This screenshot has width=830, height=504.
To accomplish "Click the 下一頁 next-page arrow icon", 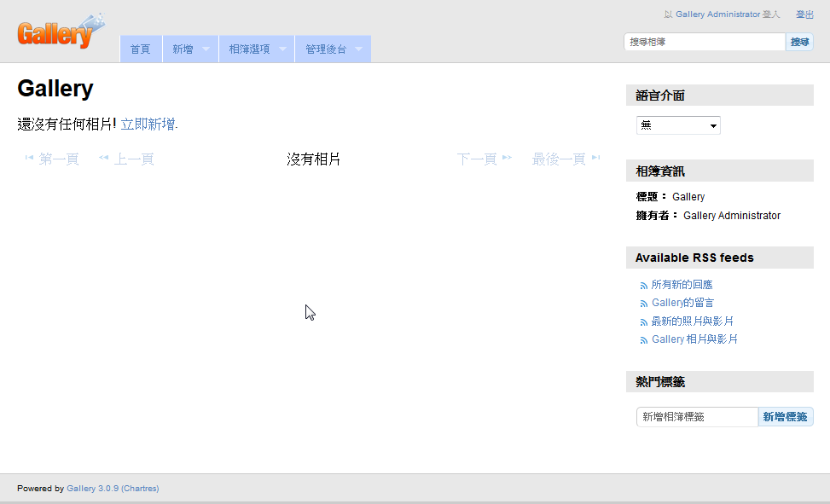I will click(x=507, y=158).
